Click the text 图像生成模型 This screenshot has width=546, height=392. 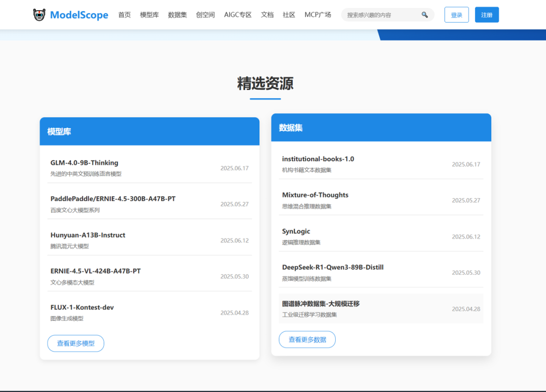67,319
